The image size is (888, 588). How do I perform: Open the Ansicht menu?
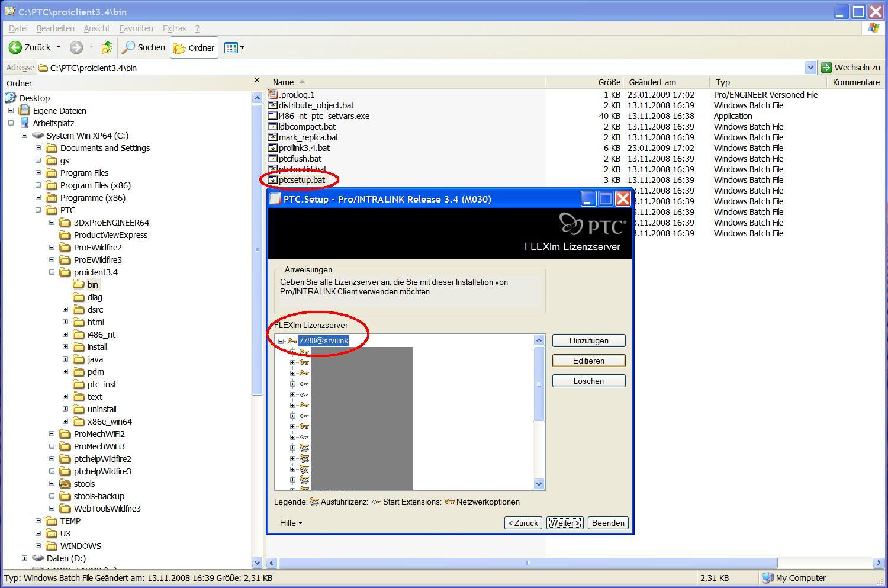pos(96,28)
